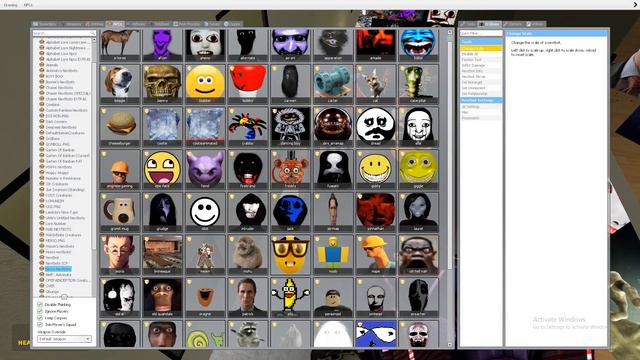
Task: Select the highlighted yellow tool entry
Action: [x=481, y=48]
